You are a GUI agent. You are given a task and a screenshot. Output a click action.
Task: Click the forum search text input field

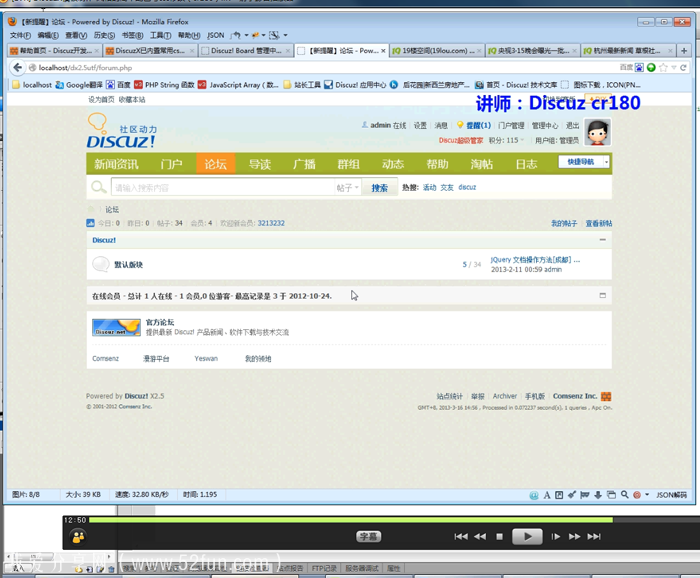(222, 188)
